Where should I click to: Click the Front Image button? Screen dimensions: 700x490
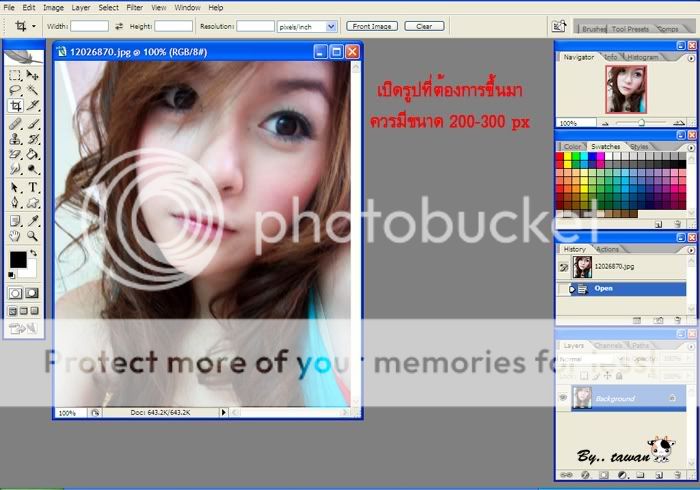(x=371, y=26)
